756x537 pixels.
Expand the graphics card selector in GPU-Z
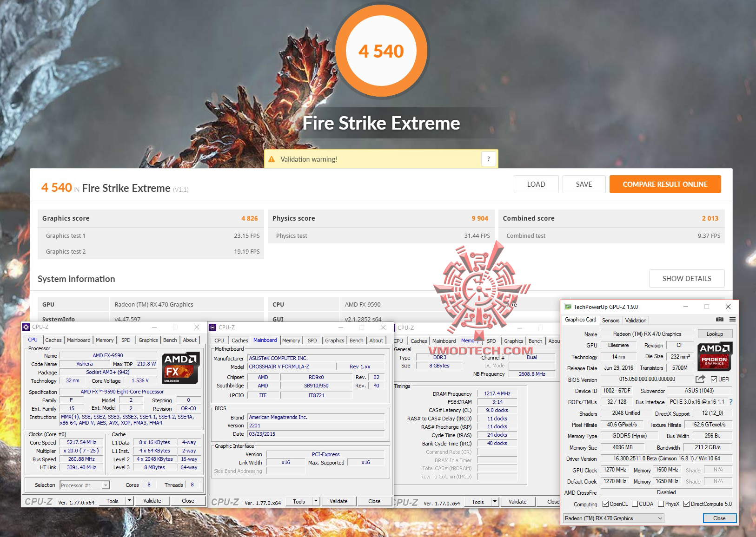tap(660, 518)
